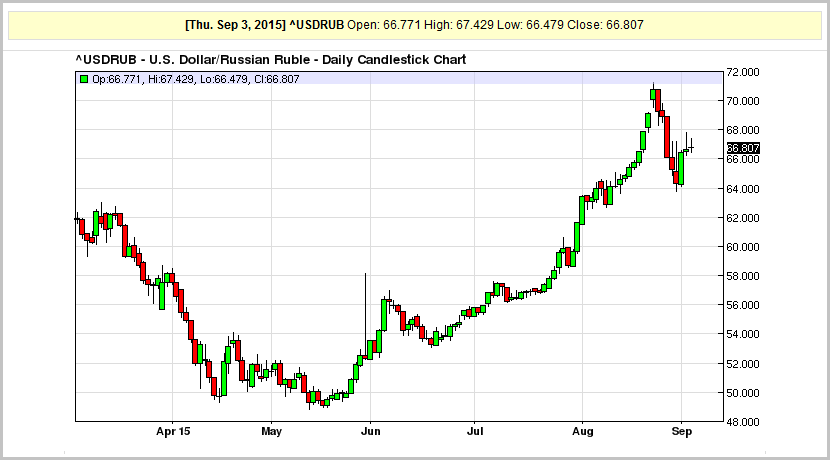Click the 48.000 y-axis label

point(743,422)
